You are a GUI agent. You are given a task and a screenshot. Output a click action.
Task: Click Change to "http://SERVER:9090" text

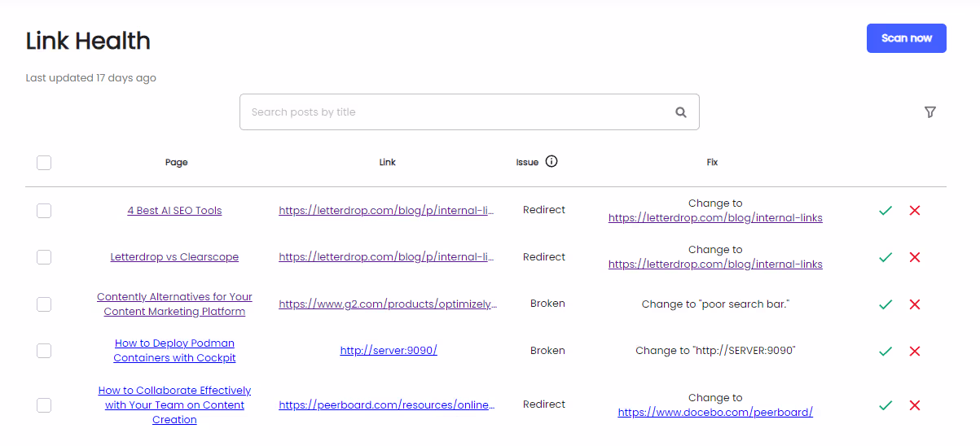click(715, 351)
